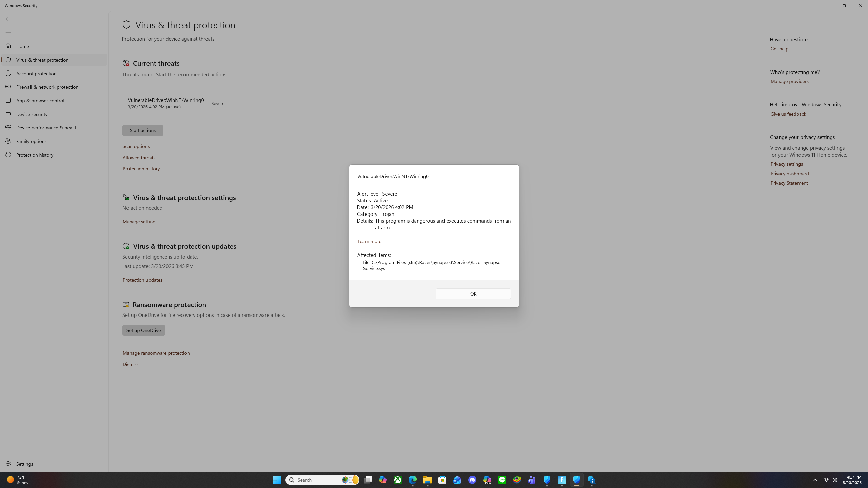Image resolution: width=868 pixels, height=488 pixels.
Task: Show hidden icons in system tray
Action: coord(815,480)
